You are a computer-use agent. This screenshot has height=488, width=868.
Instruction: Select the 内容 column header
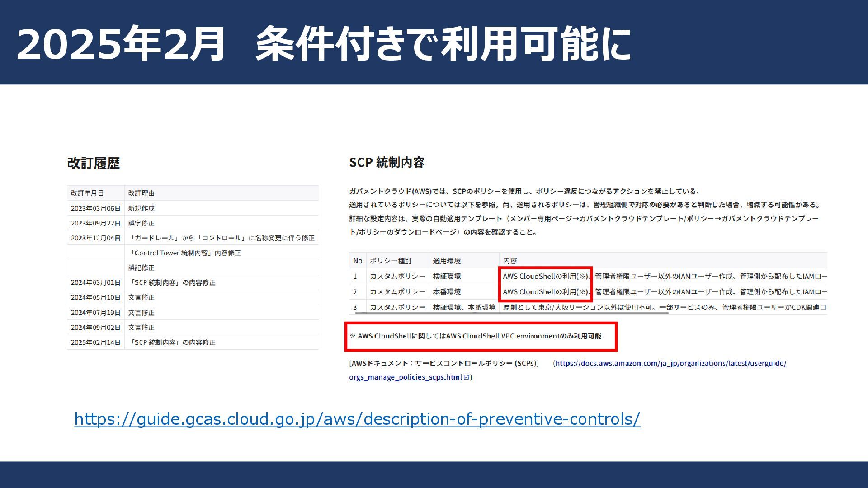point(663,261)
